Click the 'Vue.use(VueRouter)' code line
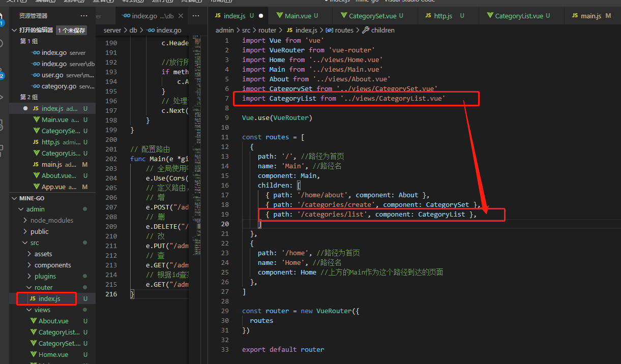 click(x=277, y=118)
